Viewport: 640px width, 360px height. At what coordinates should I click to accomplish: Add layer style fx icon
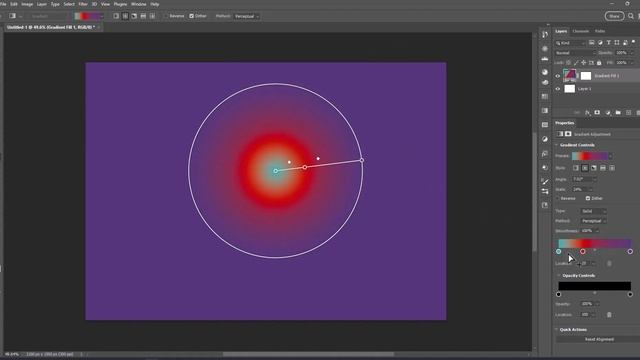(x=587, y=112)
